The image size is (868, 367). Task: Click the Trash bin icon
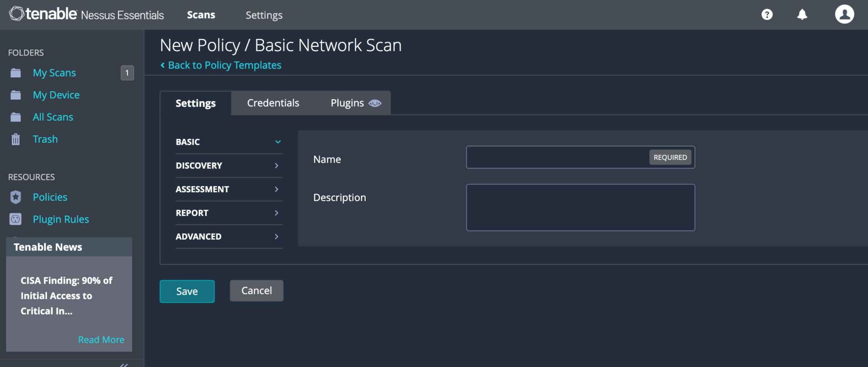click(16, 139)
